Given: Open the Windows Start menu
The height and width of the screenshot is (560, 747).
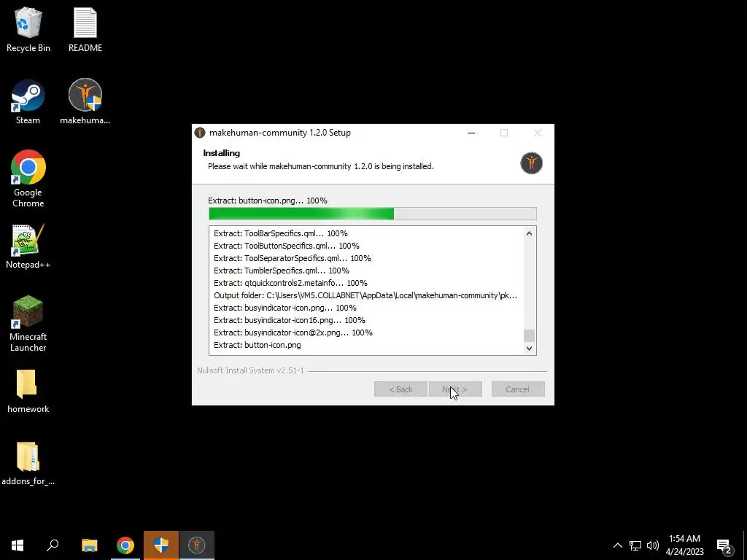Looking at the screenshot, I should pyautogui.click(x=18, y=545).
